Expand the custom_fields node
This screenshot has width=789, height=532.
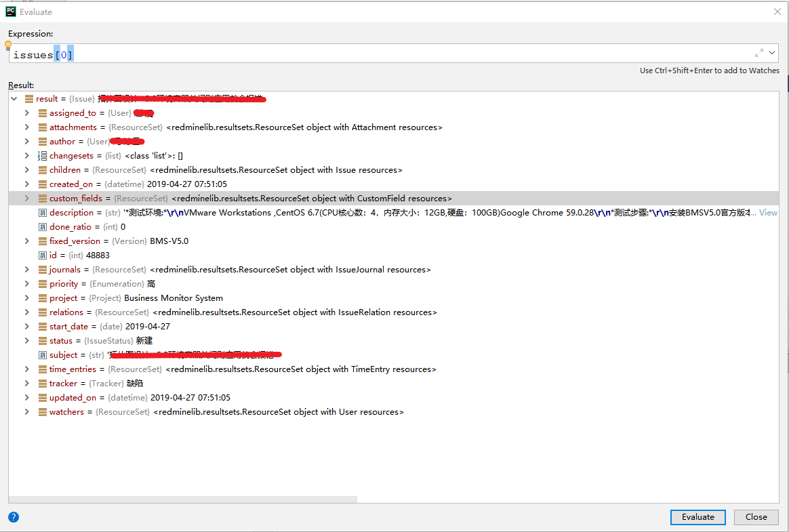coord(26,198)
